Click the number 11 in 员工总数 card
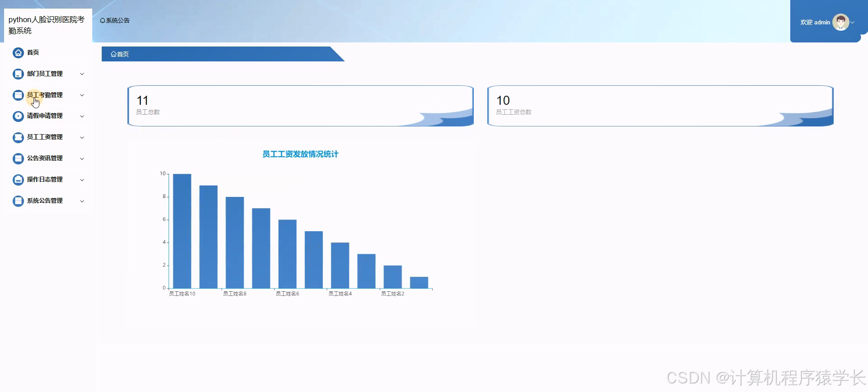The width and height of the screenshot is (868, 392). coord(142,100)
